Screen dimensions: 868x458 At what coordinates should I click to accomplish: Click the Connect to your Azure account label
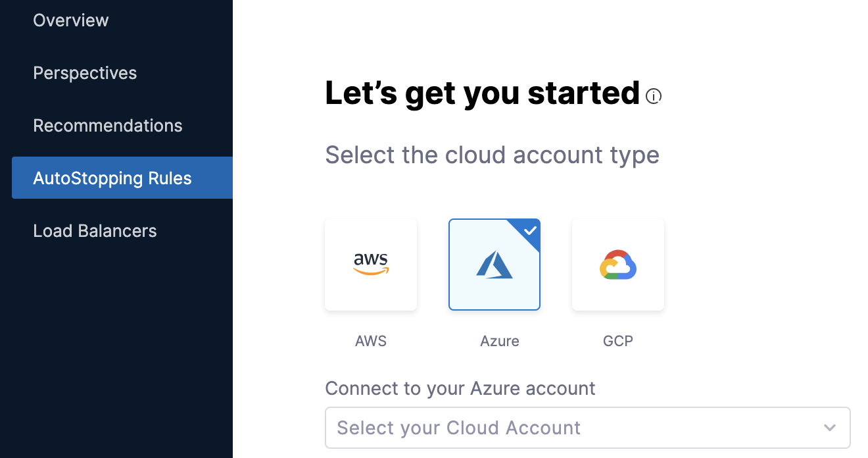click(x=460, y=388)
